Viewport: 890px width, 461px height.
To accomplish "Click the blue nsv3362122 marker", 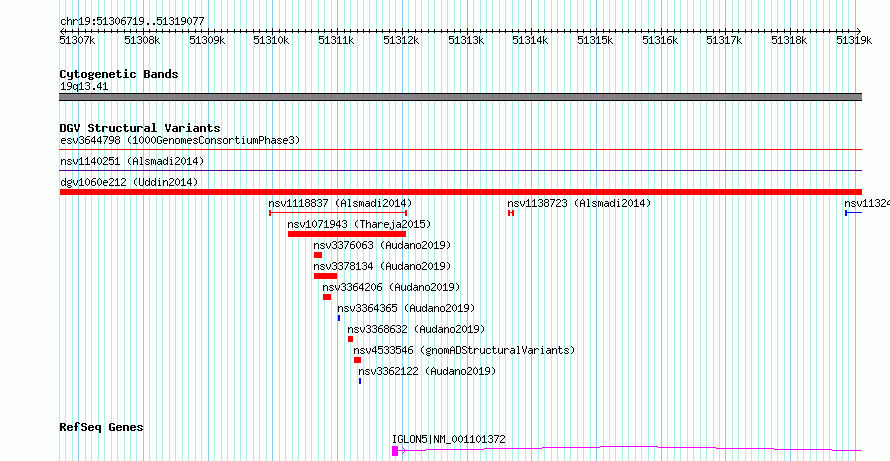I will 360,381.
